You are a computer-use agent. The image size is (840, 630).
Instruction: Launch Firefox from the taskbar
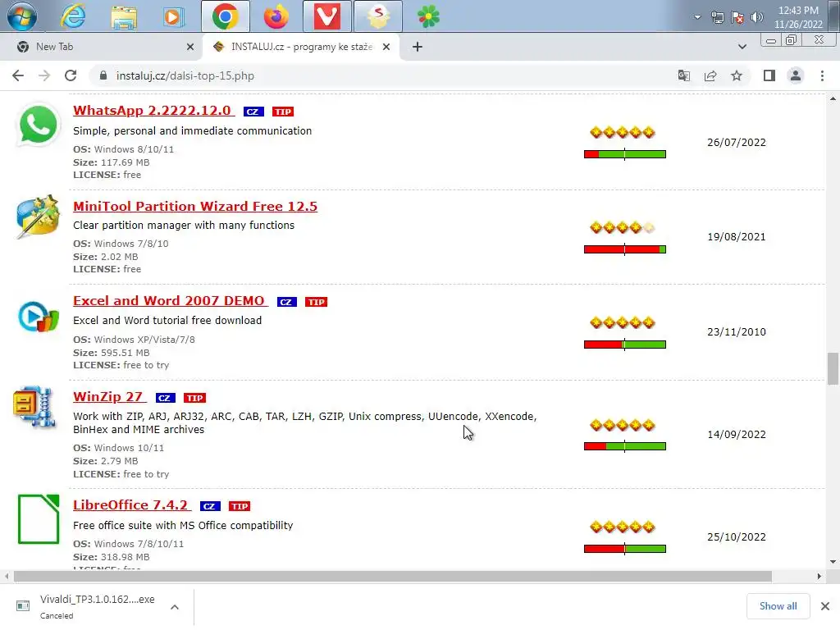276,16
